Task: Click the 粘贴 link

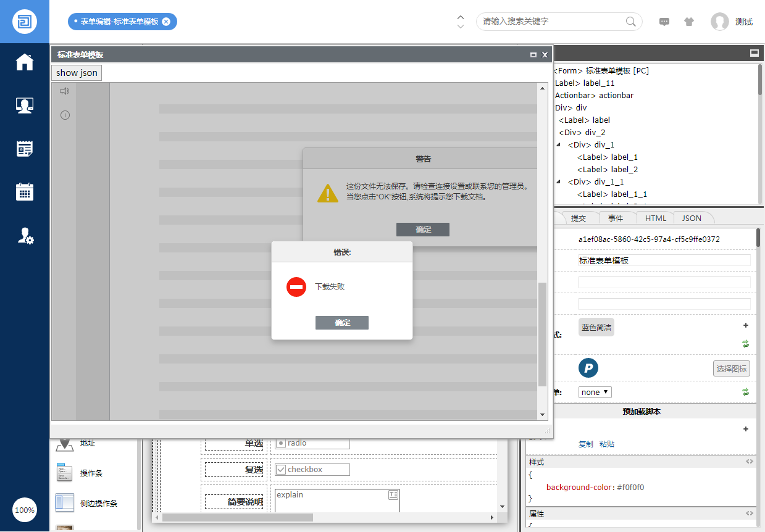Action: [607, 444]
